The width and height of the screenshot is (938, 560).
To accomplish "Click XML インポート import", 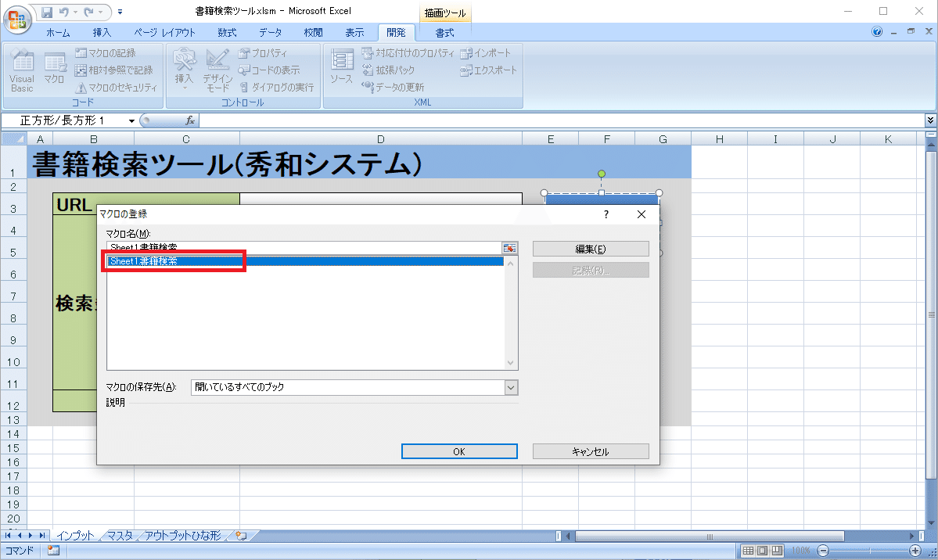I will [486, 53].
